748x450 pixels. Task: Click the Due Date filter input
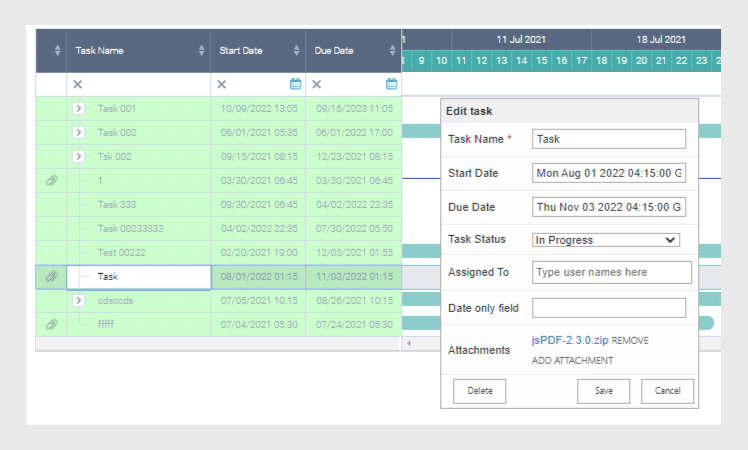353,84
